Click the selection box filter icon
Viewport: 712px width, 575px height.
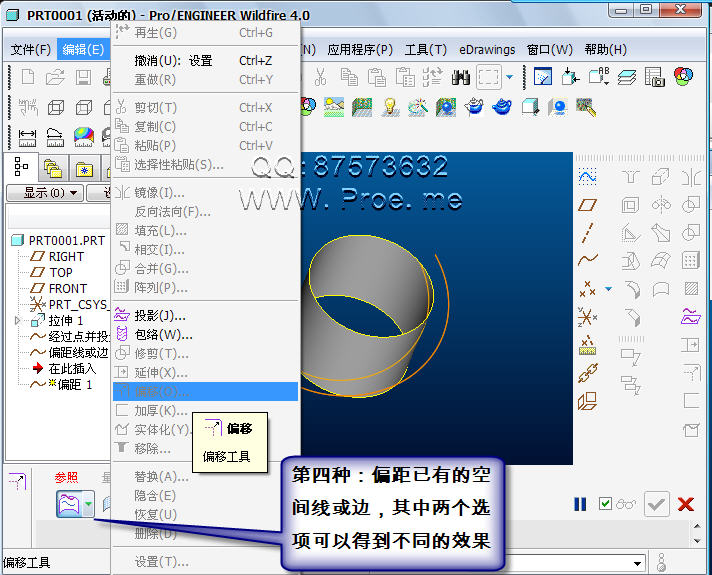click(489, 77)
